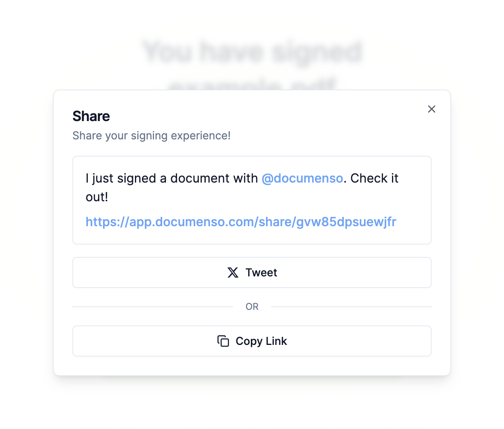Click the 'Share your signing experience!' subtitle

click(x=151, y=135)
